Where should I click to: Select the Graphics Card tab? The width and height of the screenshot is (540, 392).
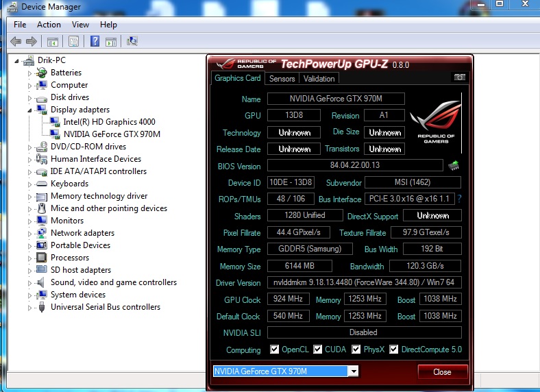(x=238, y=78)
